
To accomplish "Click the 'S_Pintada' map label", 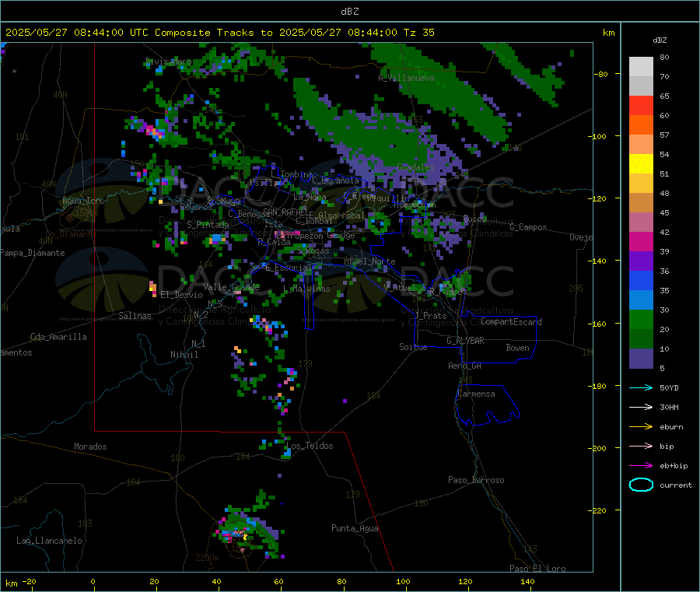I will coord(208,225).
